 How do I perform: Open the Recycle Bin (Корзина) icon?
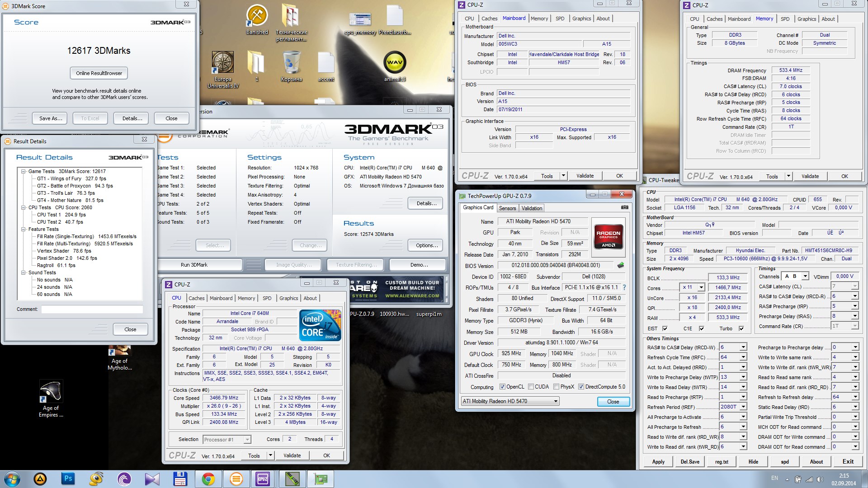[x=291, y=66]
